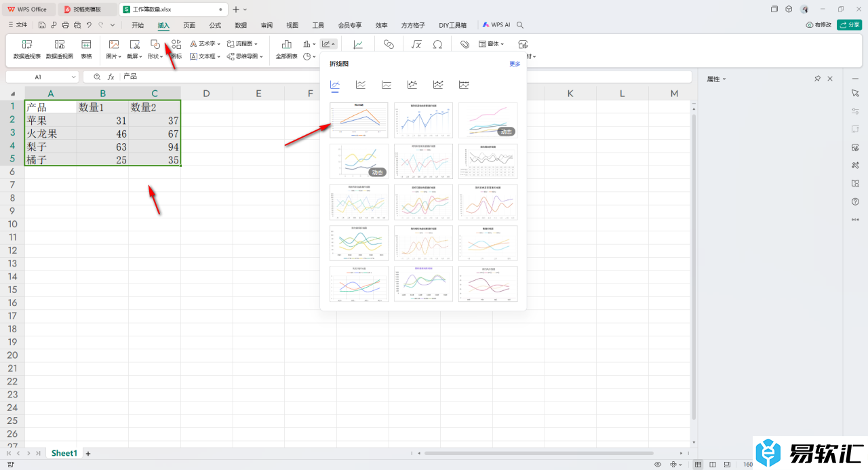Pin the 属性 panel
The width and height of the screenshot is (868, 470).
tap(818, 79)
